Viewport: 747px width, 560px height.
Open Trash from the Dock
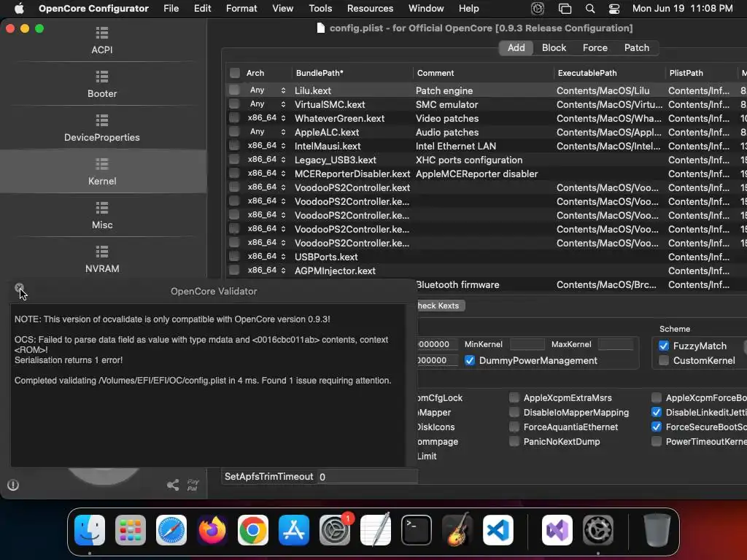click(x=657, y=530)
